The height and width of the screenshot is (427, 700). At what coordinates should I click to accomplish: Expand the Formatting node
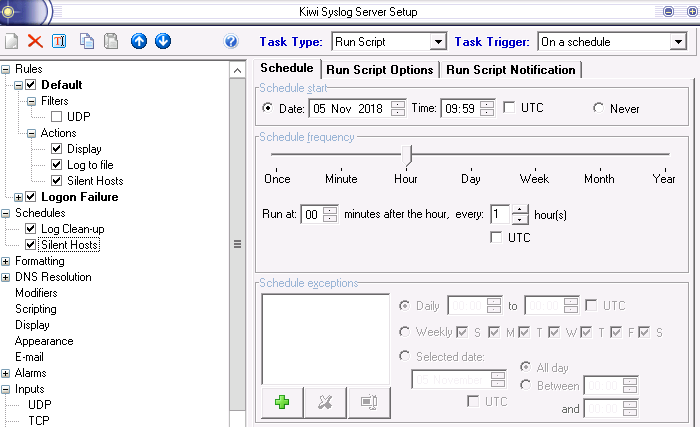(x=5, y=261)
